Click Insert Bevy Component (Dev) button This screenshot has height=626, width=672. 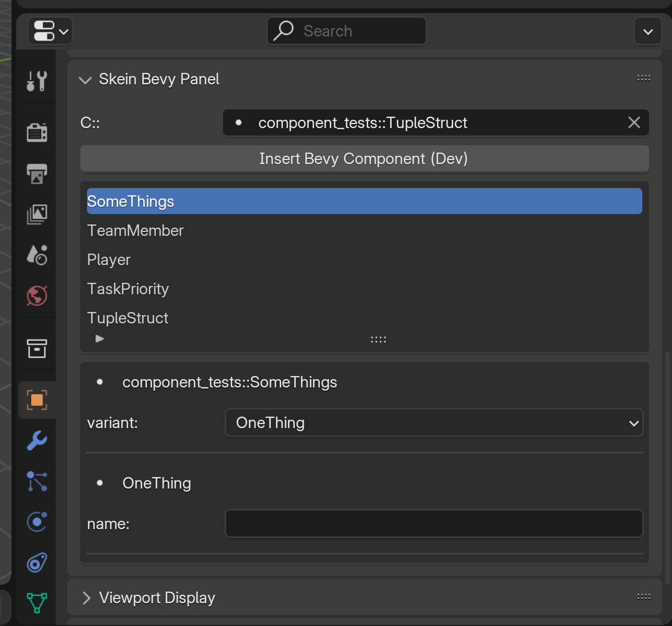(365, 158)
